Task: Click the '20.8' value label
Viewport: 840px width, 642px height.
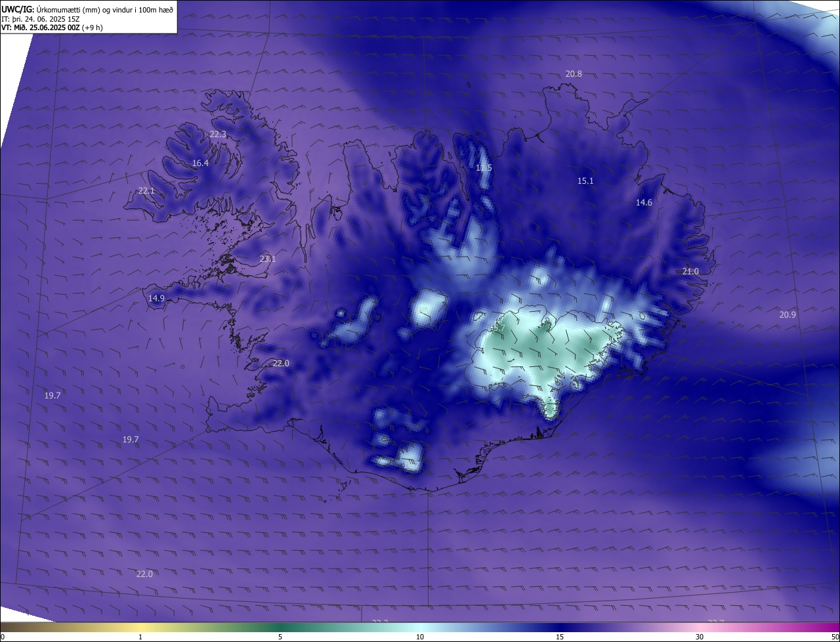Action: coord(574,74)
